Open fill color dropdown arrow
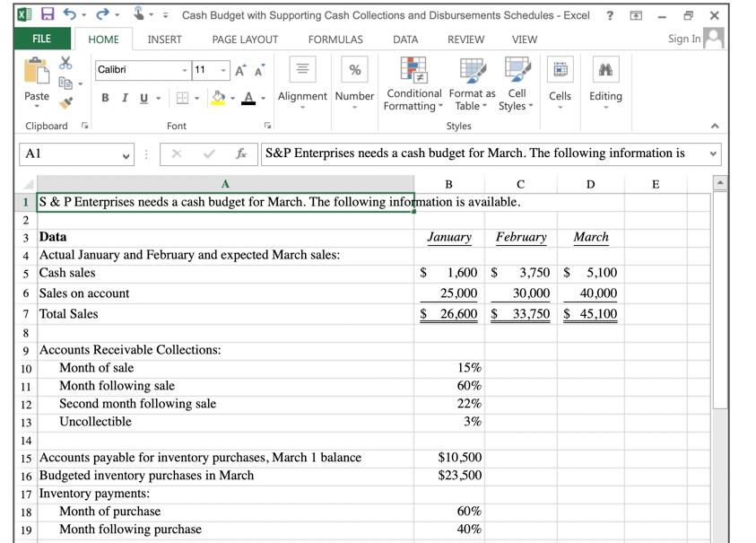The image size is (756, 543). tap(232, 99)
